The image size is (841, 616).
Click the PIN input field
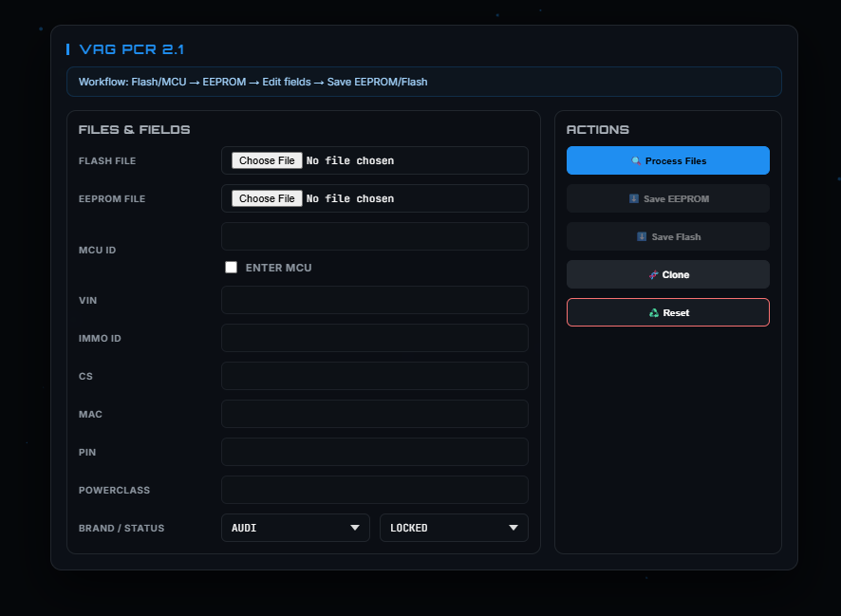[x=374, y=452]
